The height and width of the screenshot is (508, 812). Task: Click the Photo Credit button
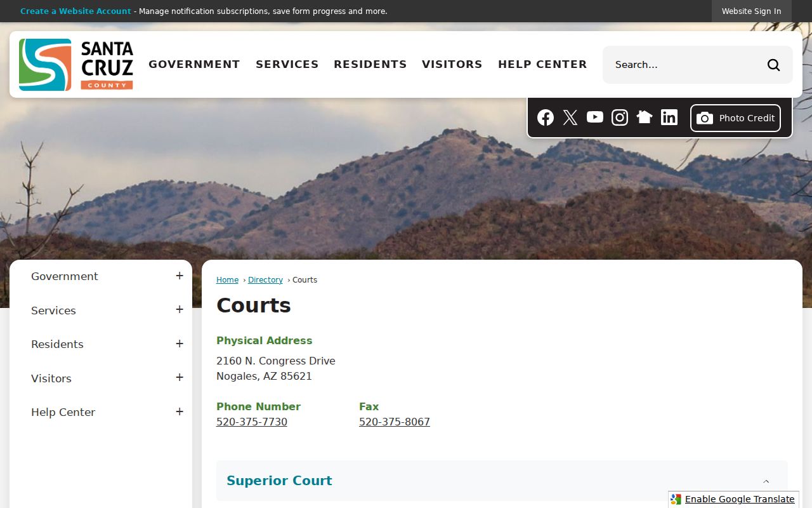(x=735, y=118)
